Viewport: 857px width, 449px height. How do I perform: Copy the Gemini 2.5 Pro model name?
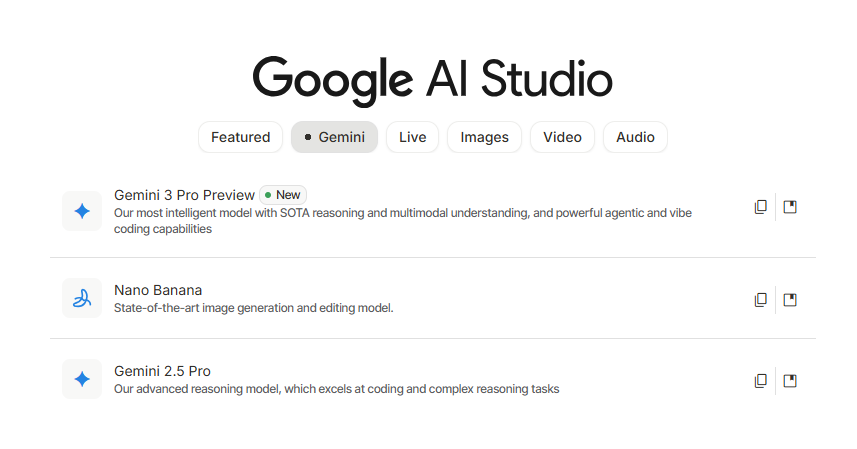coord(760,381)
